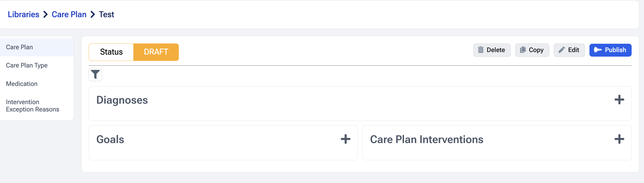Click the Publish send icon
This screenshot has width=644, height=183.
(598, 50)
